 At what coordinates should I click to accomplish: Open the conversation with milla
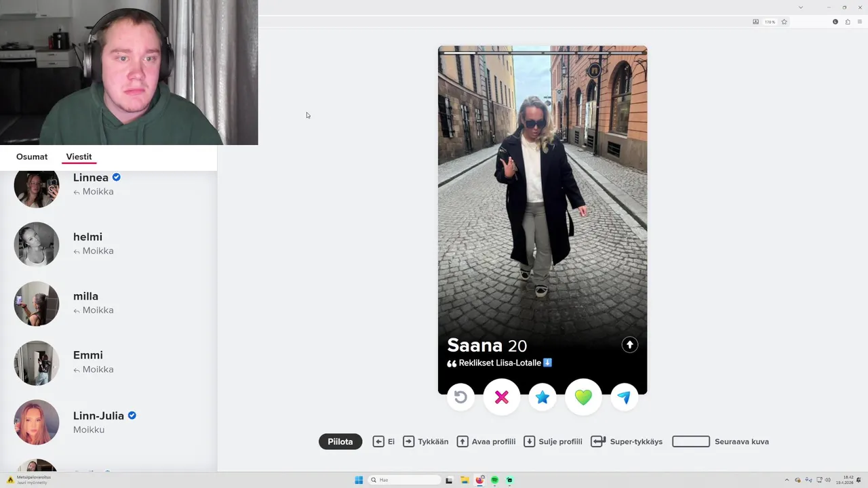pos(108,303)
